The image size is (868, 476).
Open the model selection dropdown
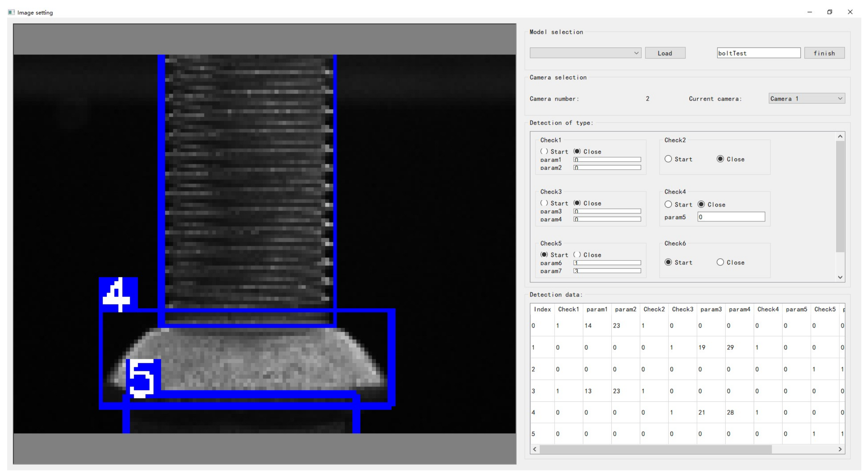(x=585, y=53)
